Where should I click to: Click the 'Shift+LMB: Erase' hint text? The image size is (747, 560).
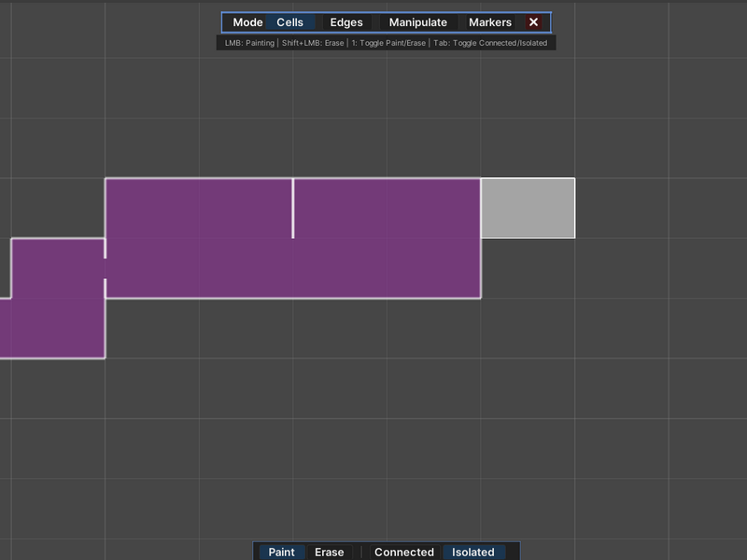(x=313, y=43)
